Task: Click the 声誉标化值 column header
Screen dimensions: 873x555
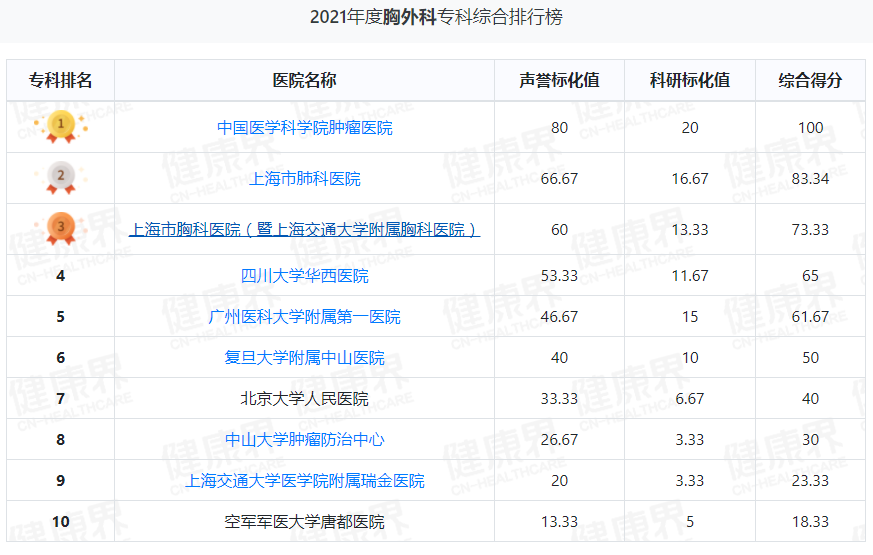Action: (560, 80)
